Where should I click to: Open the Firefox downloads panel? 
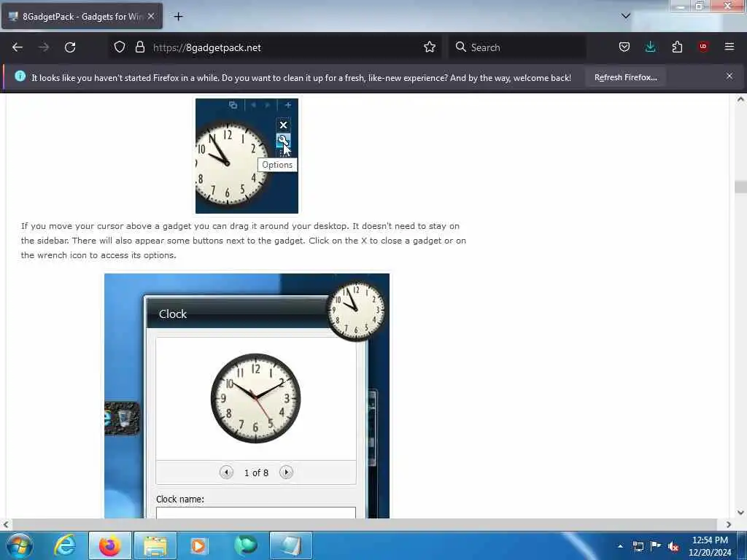coord(650,47)
